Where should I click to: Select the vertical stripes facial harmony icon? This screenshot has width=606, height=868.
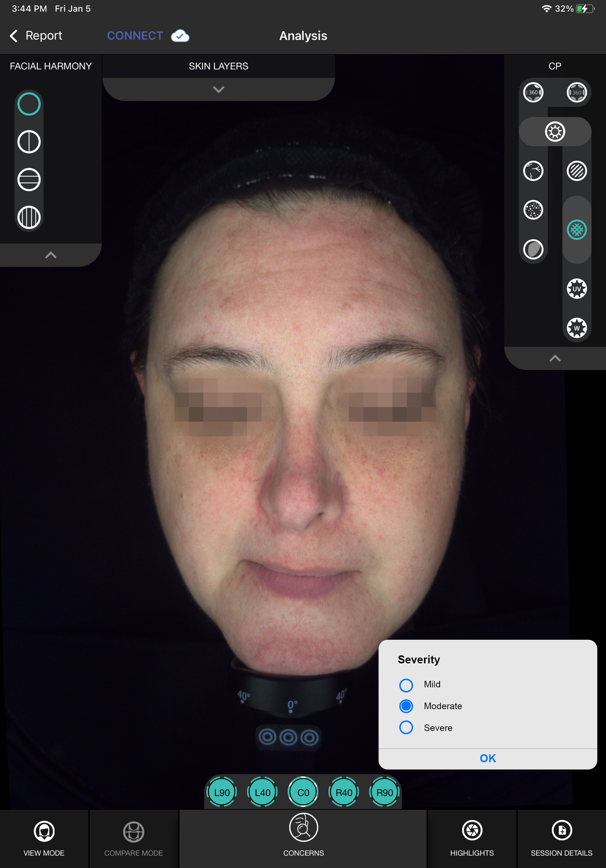tap(29, 217)
